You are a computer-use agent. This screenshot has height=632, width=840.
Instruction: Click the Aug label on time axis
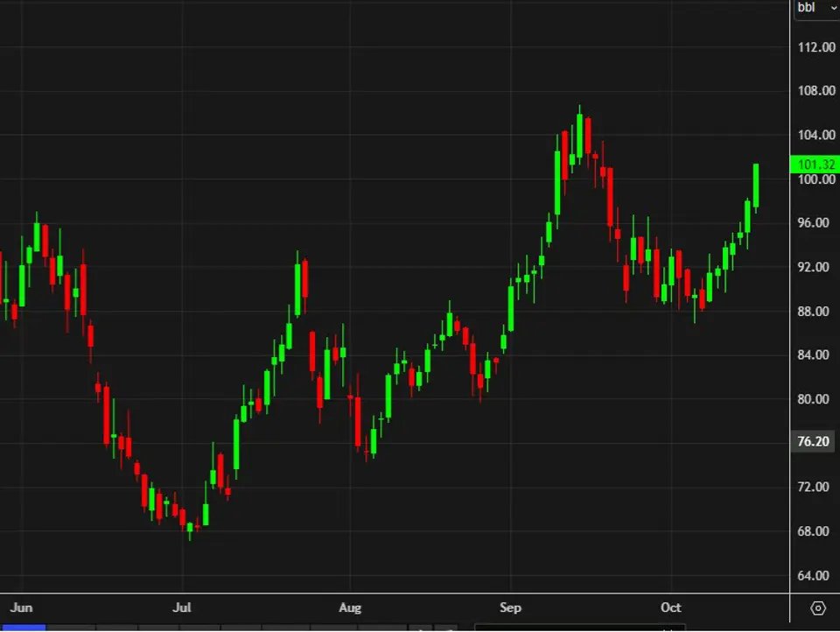click(350, 607)
